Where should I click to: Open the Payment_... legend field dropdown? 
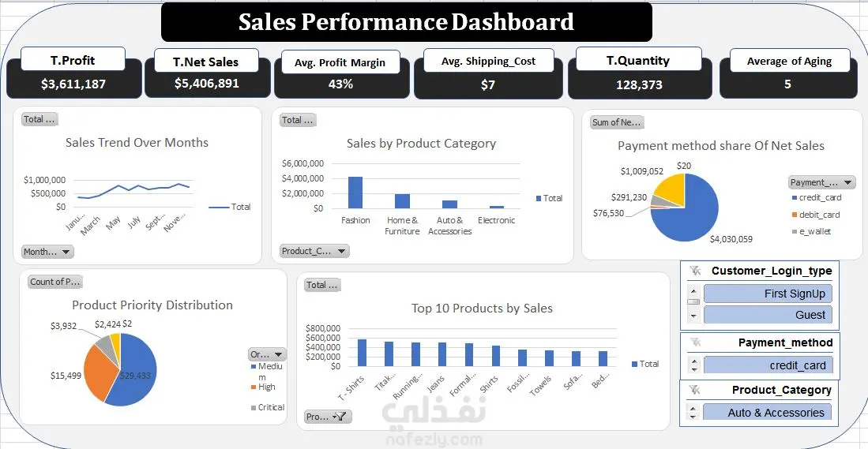(x=821, y=182)
